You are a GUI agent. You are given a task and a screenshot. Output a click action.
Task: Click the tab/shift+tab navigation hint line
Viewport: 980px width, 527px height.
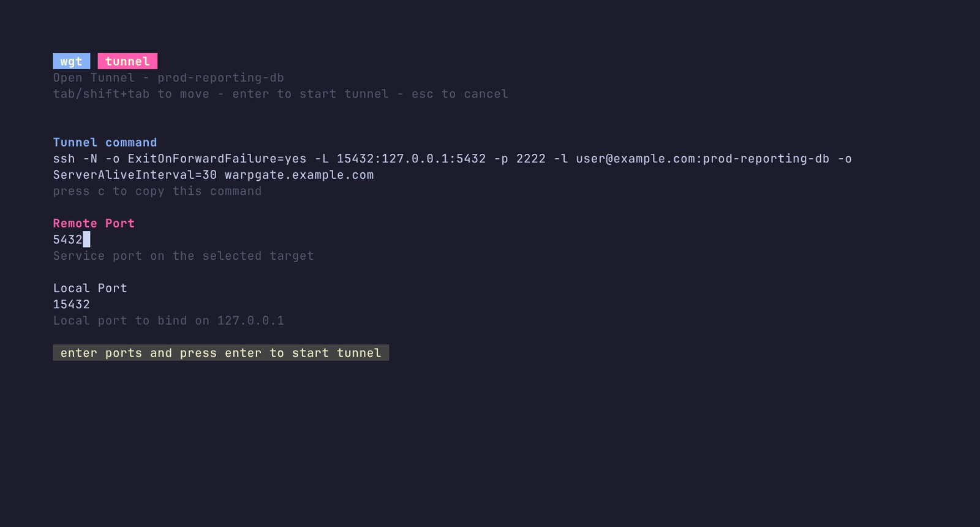tap(281, 94)
